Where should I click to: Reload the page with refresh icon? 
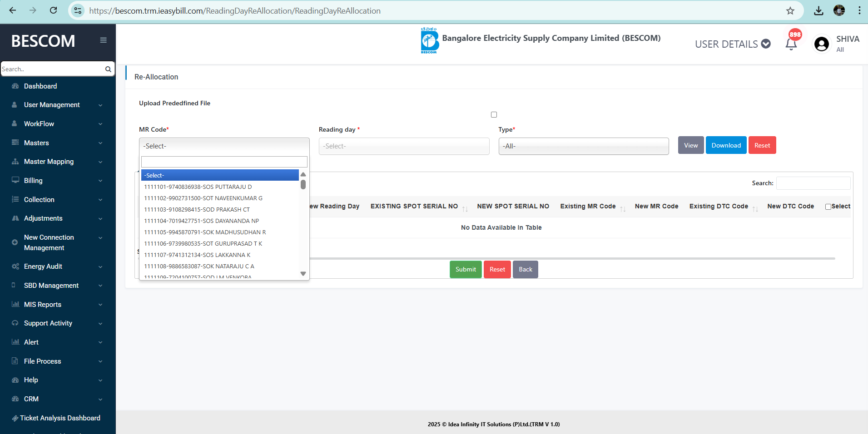pyautogui.click(x=53, y=10)
